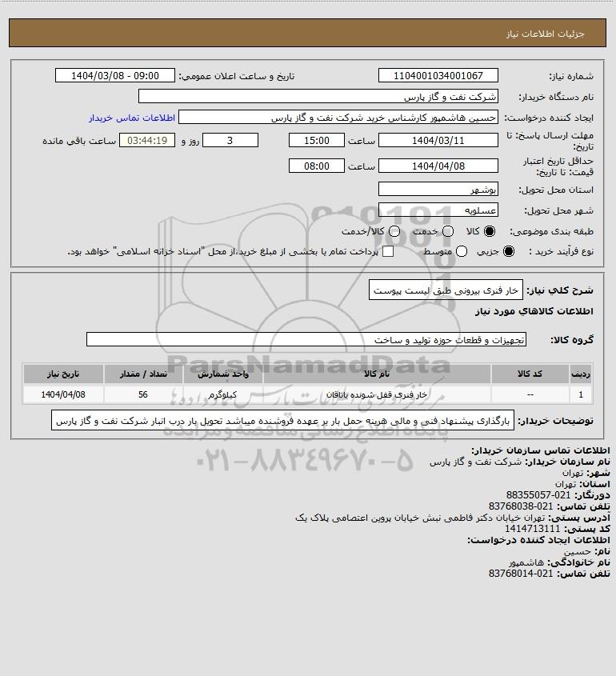Click the request creator field حسین هاشمپور

click(338, 118)
